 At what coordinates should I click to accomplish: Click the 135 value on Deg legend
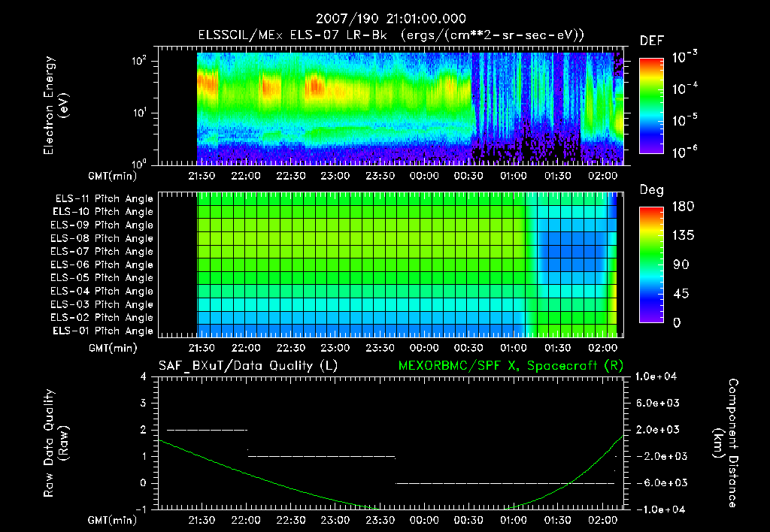click(x=683, y=236)
